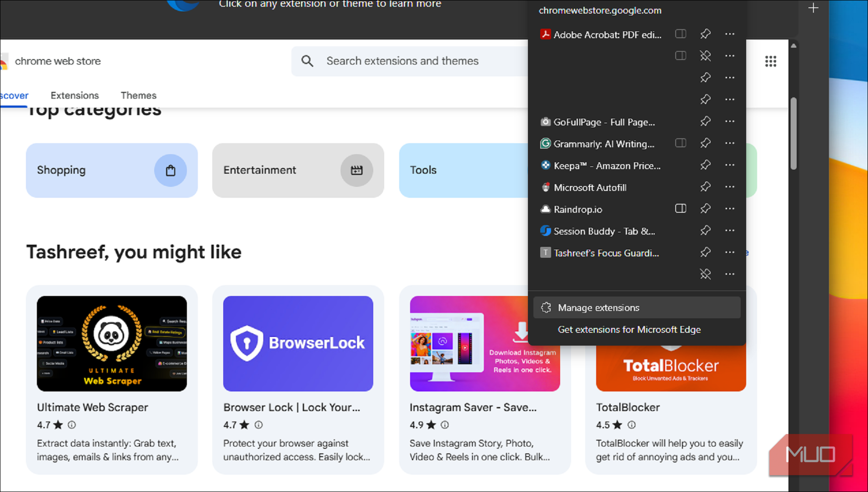Open BrowserLock extension thumbnail
Image resolution: width=868 pixels, height=492 pixels.
click(298, 344)
